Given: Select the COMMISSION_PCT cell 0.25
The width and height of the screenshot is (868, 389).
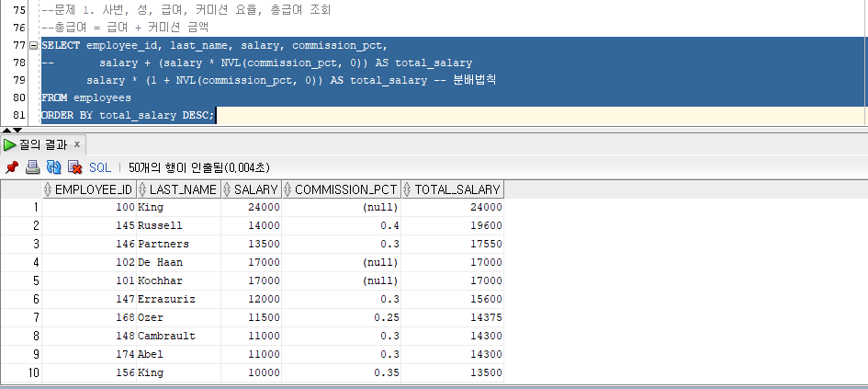Looking at the screenshot, I should pyautogui.click(x=341, y=317).
